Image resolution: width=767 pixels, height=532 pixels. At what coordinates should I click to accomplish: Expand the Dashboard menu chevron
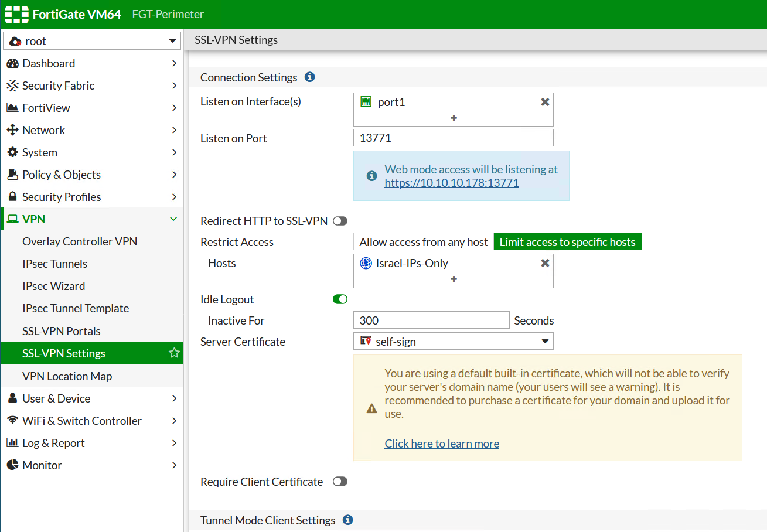(x=174, y=63)
